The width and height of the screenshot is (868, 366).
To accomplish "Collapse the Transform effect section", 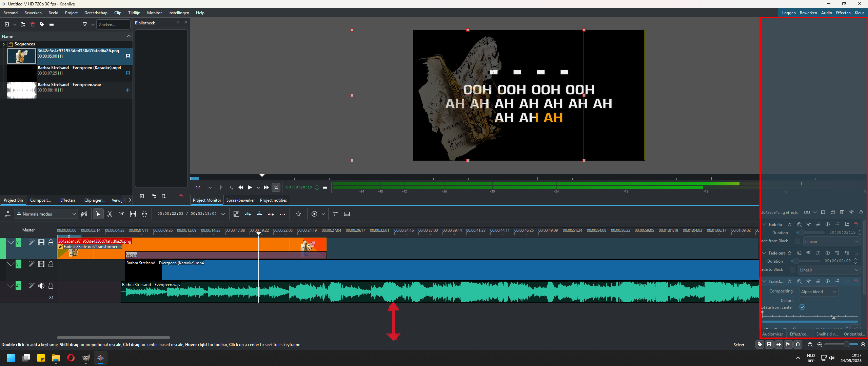I will coord(764,281).
